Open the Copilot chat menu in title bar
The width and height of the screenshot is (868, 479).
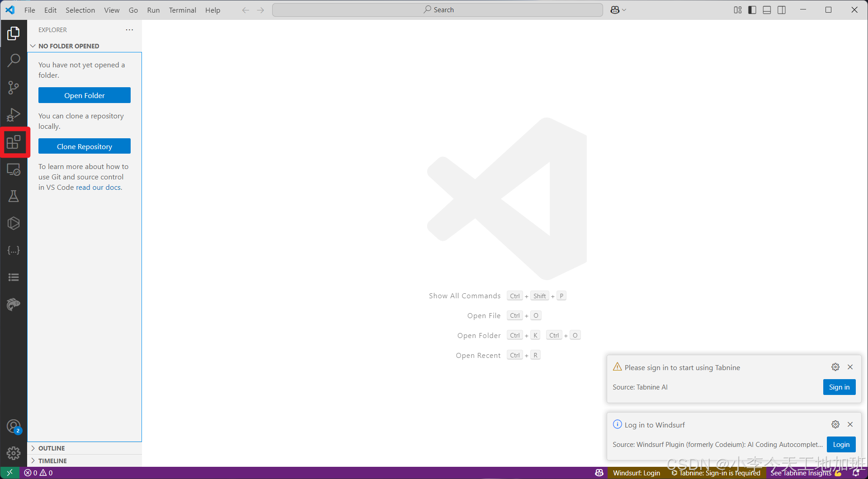pyautogui.click(x=618, y=10)
